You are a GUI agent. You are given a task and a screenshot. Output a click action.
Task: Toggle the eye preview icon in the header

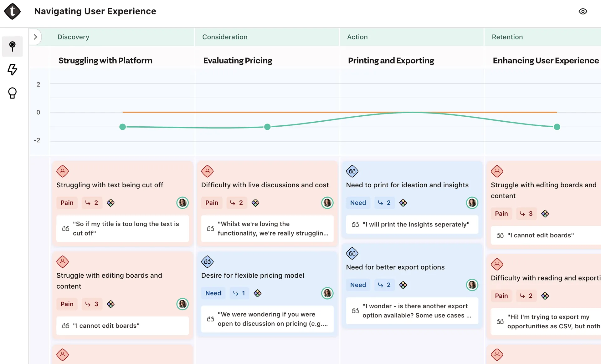tap(583, 12)
